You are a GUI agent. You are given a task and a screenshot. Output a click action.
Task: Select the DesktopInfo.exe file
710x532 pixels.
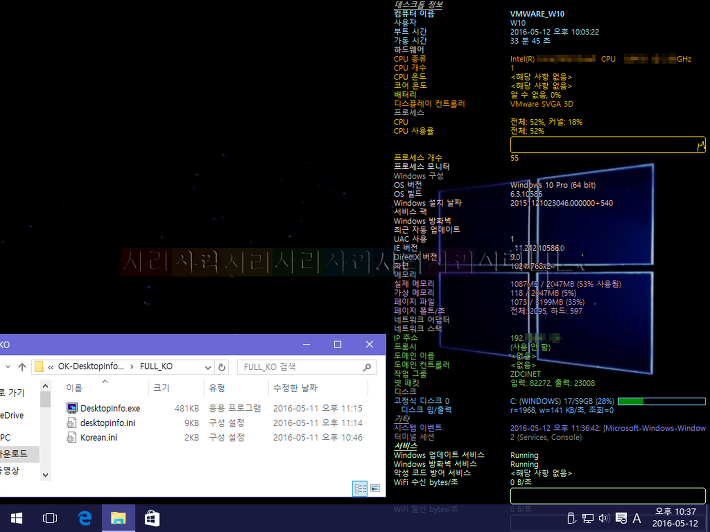point(110,408)
